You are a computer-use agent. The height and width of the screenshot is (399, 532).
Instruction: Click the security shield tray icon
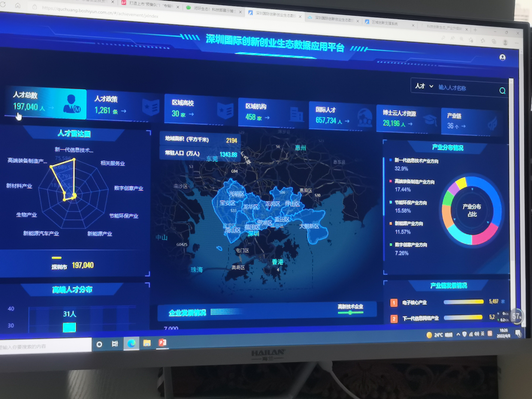[465, 334]
